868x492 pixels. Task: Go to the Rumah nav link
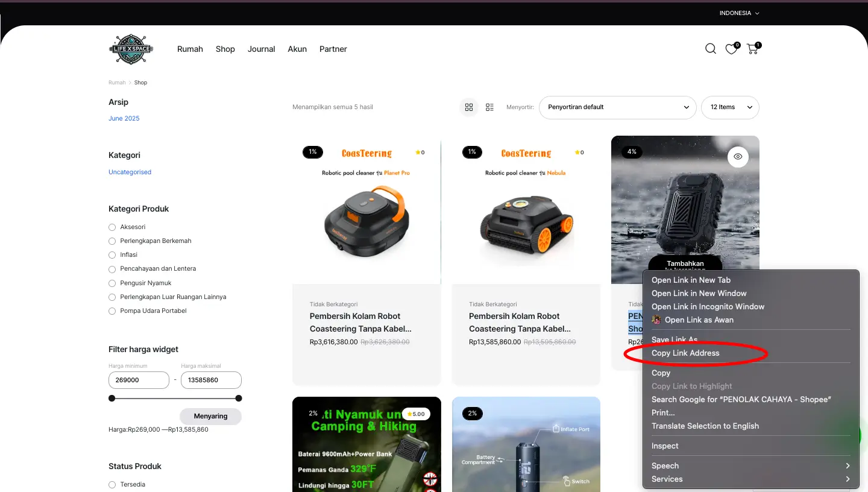click(190, 49)
